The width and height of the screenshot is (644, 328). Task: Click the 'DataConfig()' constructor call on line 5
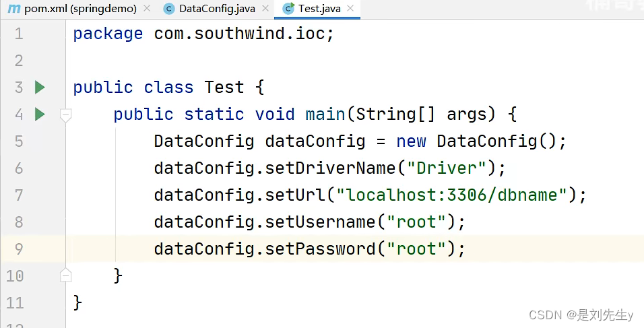pyautogui.click(x=496, y=141)
